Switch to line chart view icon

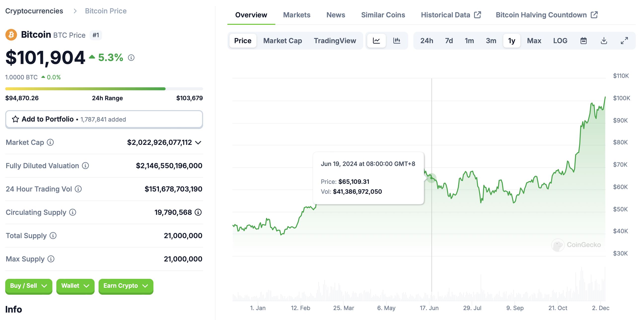pyautogui.click(x=376, y=41)
